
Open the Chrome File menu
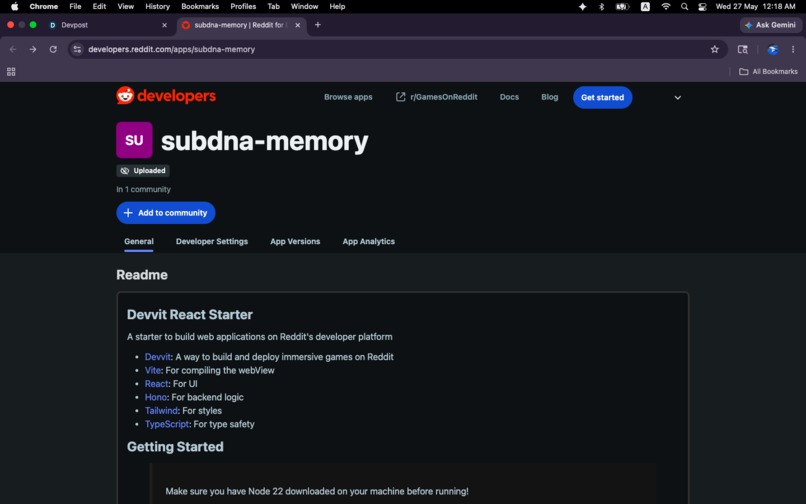tap(75, 7)
